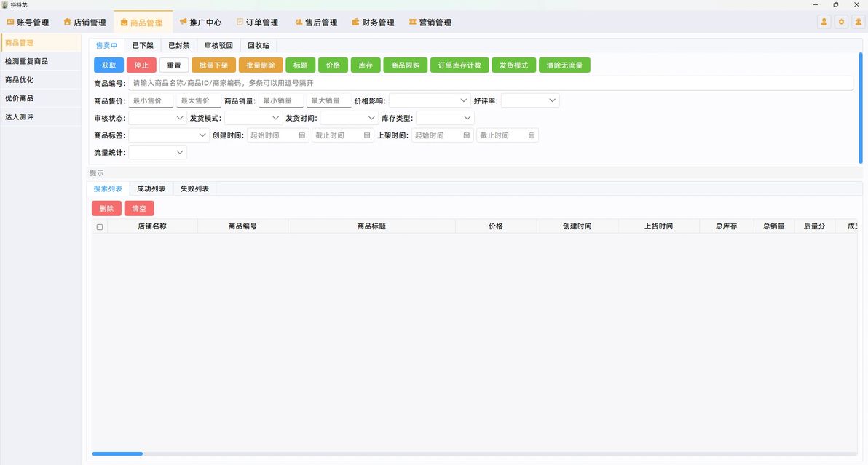Click the 最小售价 input field
This screenshot has width=868, height=465.
151,100
